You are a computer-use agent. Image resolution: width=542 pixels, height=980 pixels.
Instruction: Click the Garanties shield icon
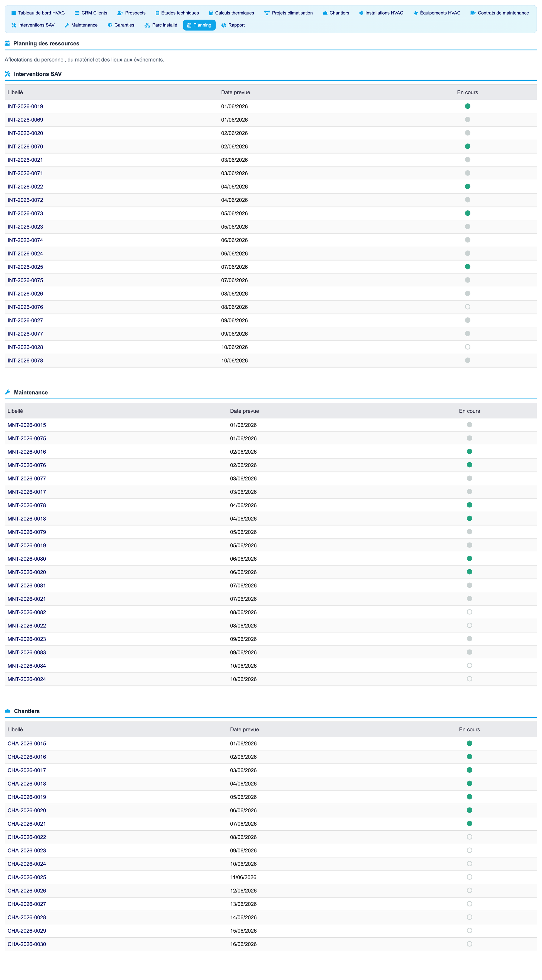click(x=110, y=25)
